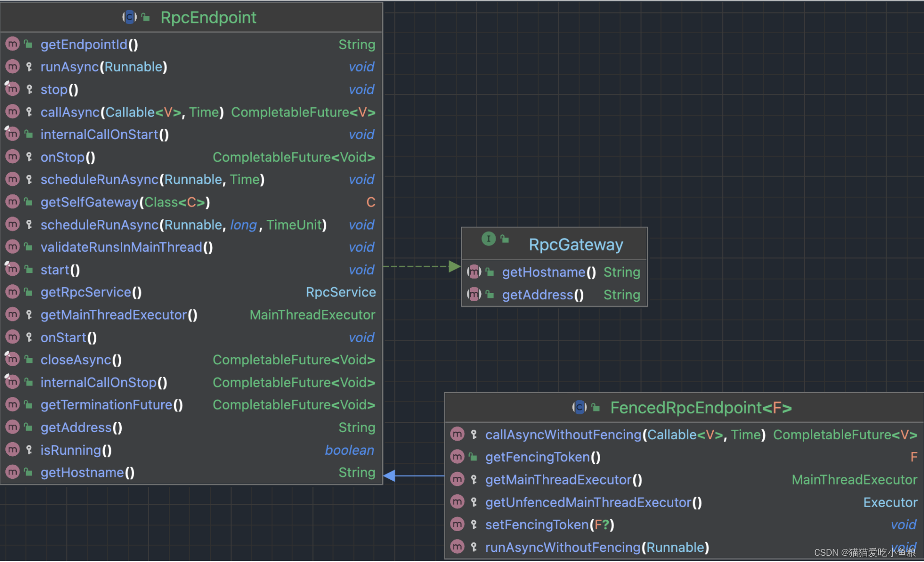Click method icon next to onStop()
This screenshot has width=924, height=562.
pos(13,157)
